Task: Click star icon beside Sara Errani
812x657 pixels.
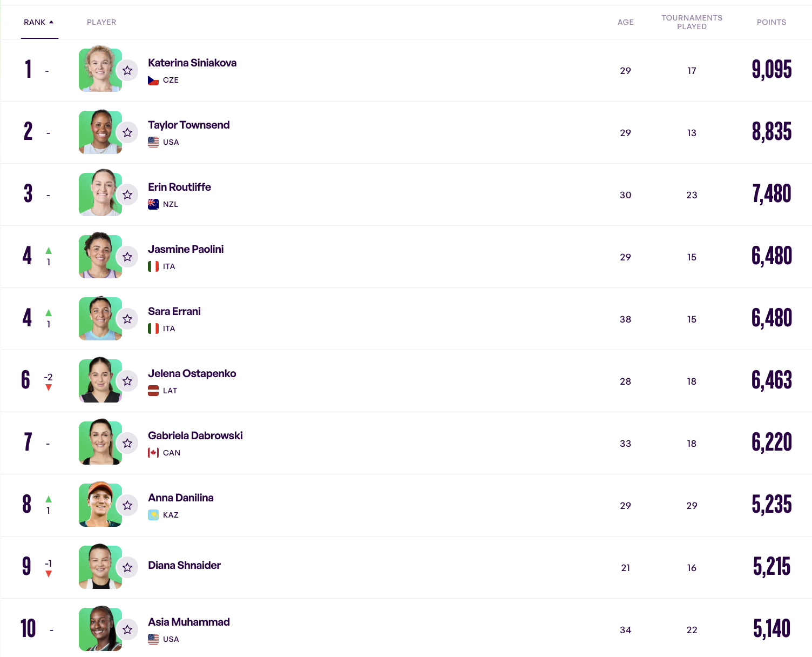Action: coord(127,319)
